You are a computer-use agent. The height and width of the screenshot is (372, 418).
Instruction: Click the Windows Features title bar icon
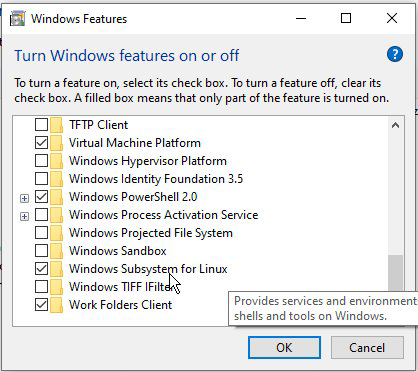17,18
